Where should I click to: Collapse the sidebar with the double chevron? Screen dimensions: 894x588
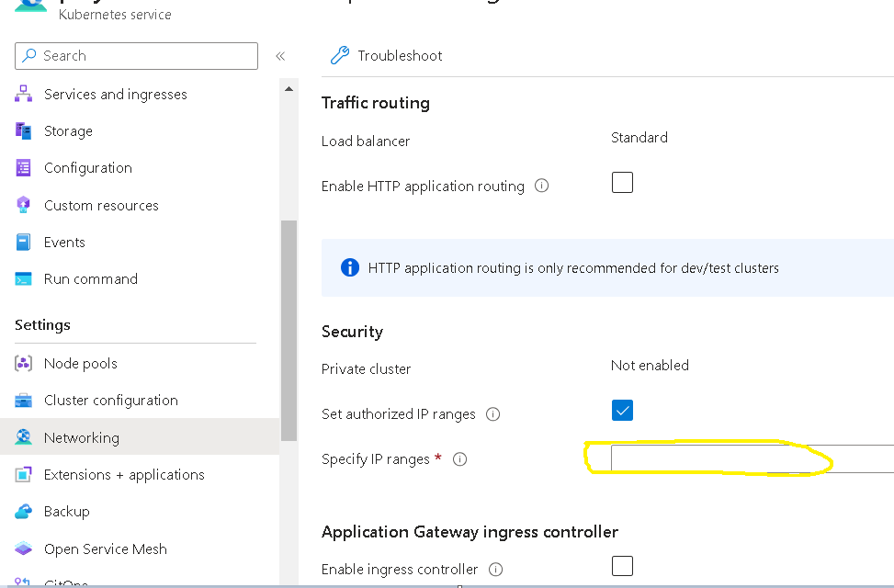pos(280,55)
